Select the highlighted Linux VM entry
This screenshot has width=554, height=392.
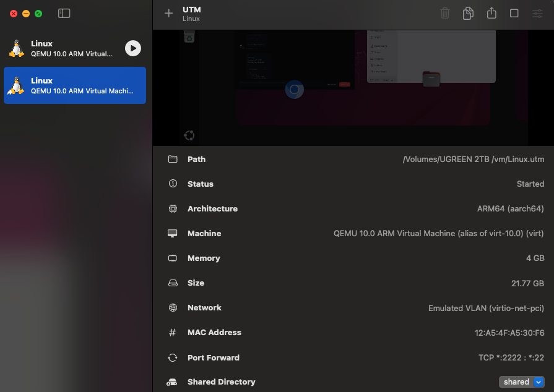point(74,85)
